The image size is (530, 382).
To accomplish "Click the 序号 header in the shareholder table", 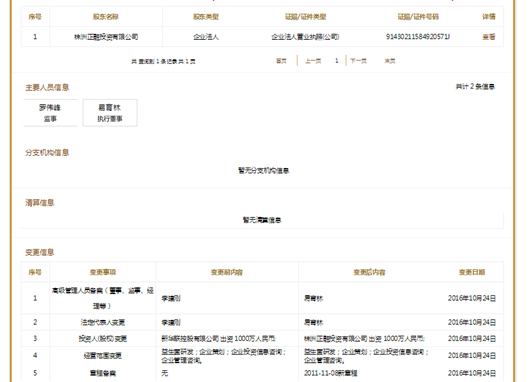I will pyautogui.click(x=35, y=17).
